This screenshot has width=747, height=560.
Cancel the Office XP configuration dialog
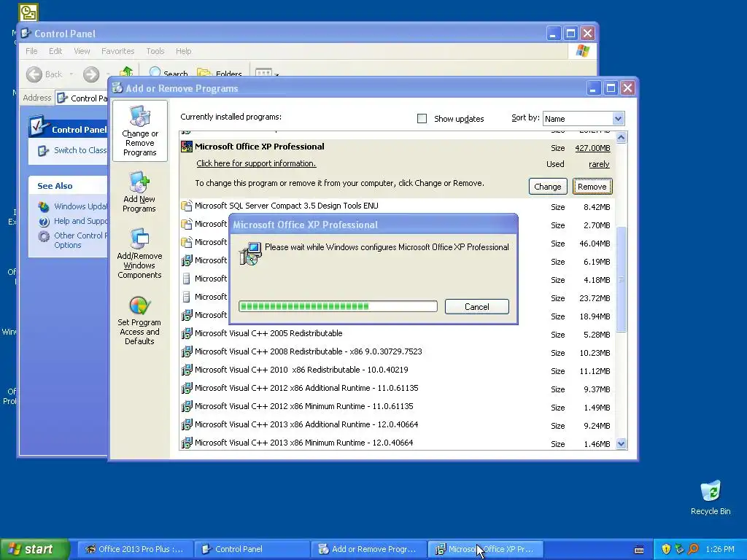point(477,307)
